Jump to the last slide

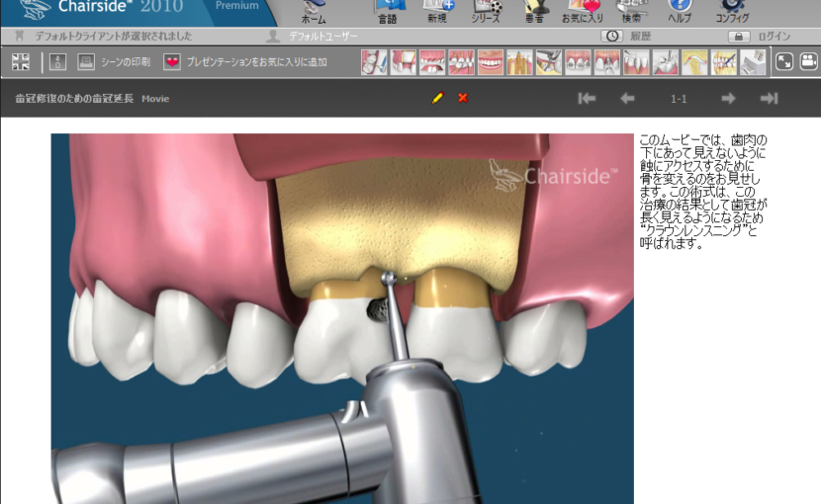click(x=769, y=98)
